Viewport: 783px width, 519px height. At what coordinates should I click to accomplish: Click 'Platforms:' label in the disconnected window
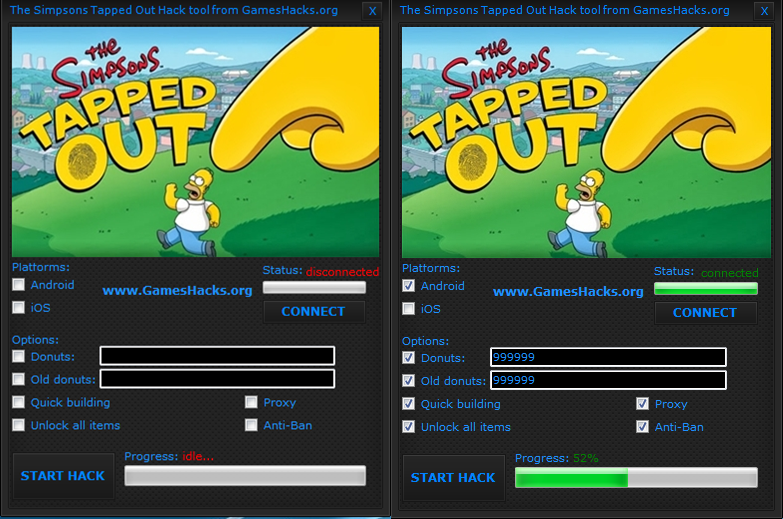pyautogui.click(x=41, y=267)
